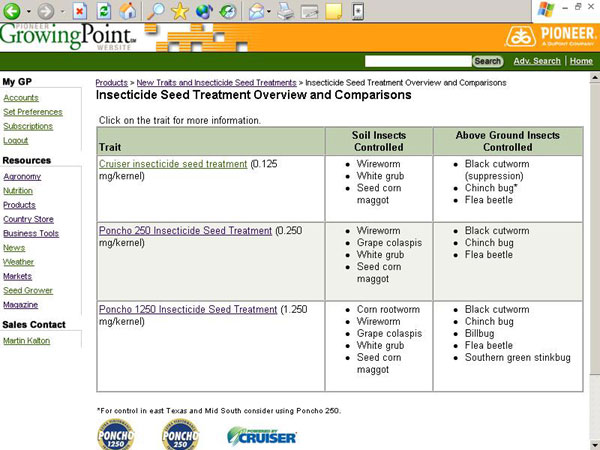600x450 pixels.
Task: Click the Cruiser logo image
Action: coord(262,436)
